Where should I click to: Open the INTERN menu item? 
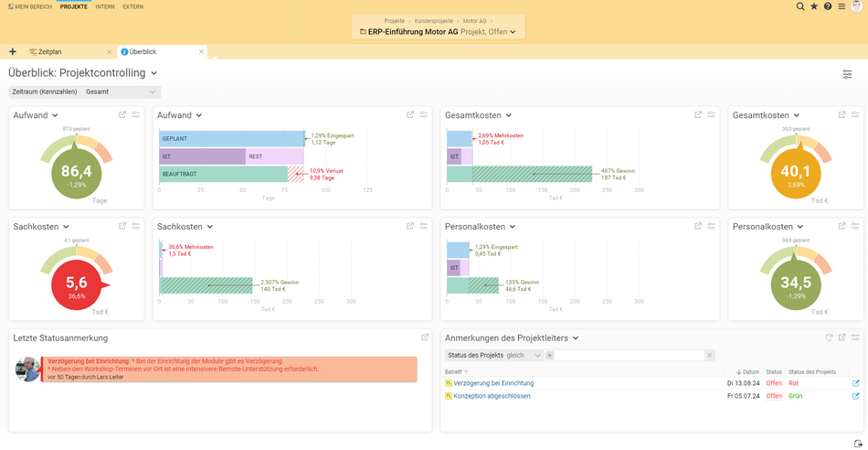click(105, 6)
